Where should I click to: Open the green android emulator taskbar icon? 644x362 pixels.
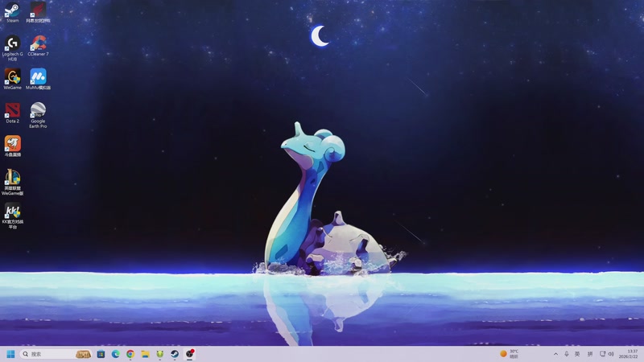click(x=159, y=354)
